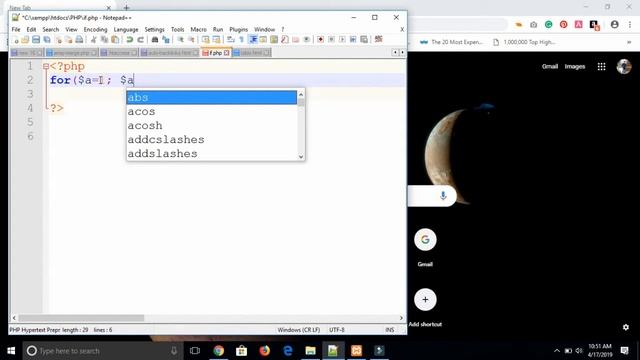640x360 pixels.
Task: Click the camera extension icon in Chrome
Action: (533, 25)
